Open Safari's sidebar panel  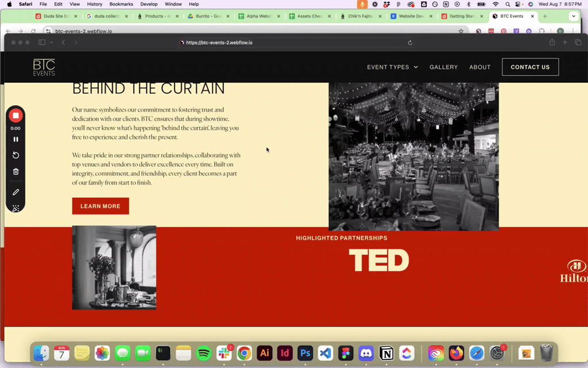(x=41, y=43)
